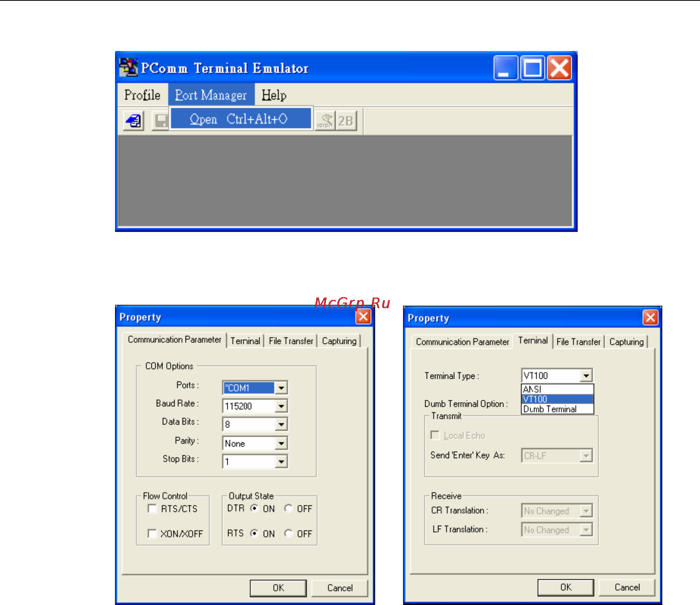Image resolution: width=700 pixels, height=605 pixels.
Task: Click the 2B toolbar icon
Action: pyautogui.click(x=346, y=121)
